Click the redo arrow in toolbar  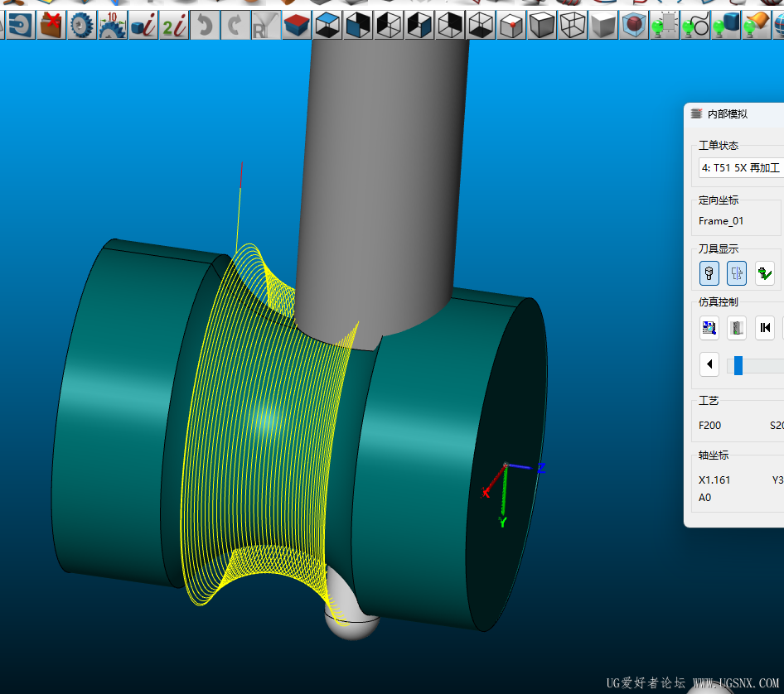[235, 25]
